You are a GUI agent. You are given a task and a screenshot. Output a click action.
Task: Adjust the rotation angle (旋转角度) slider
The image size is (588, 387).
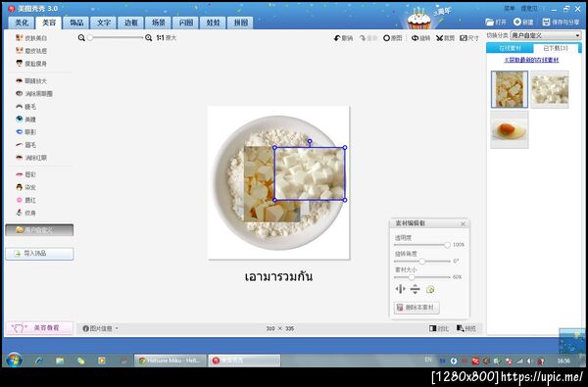tap(421, 261)
